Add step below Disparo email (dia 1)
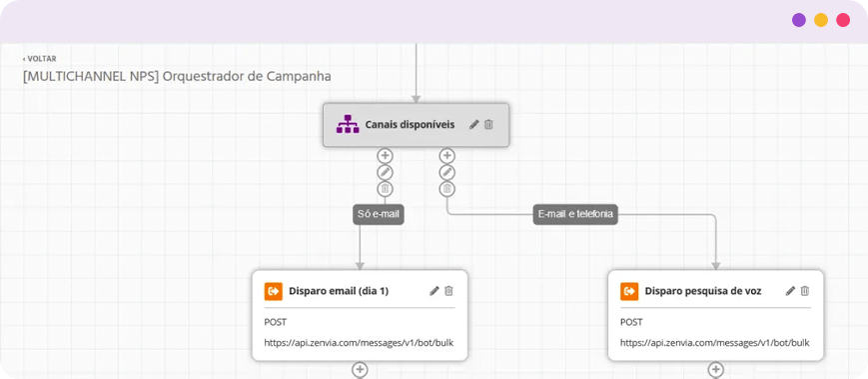The width and height of the screenshot is (868, 379). [360, 370]
